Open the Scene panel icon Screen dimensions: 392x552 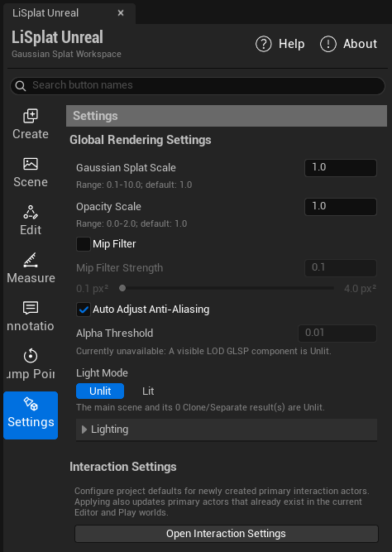coord(31,164)
